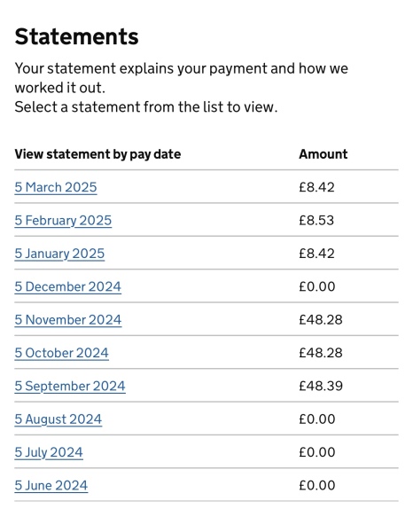Click the 'Your statement explains your payment' paragraph
Viewport: 413px width, 532px height.
pos(182,78)
